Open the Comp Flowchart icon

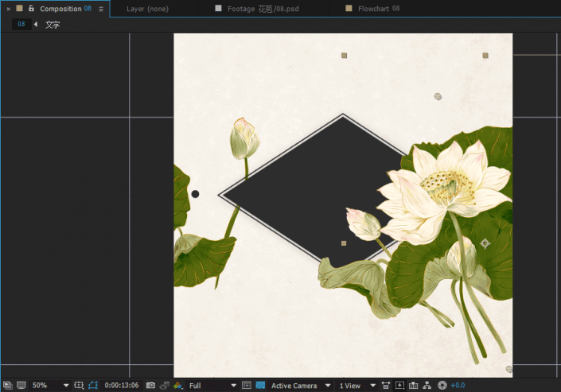[x=427, y=385]
